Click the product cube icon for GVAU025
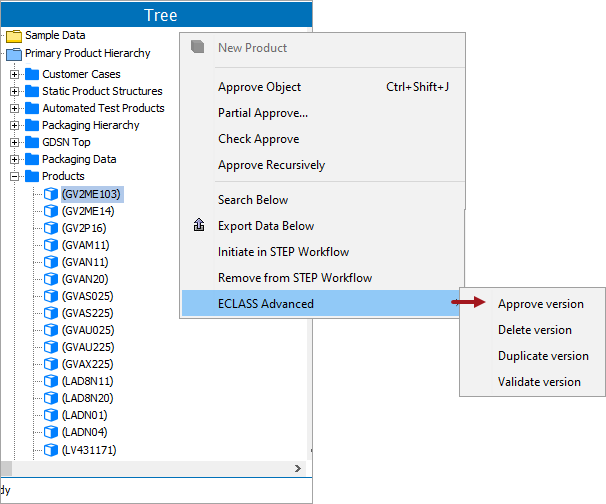Screen dimensions: 606x504 pos(51,330)
